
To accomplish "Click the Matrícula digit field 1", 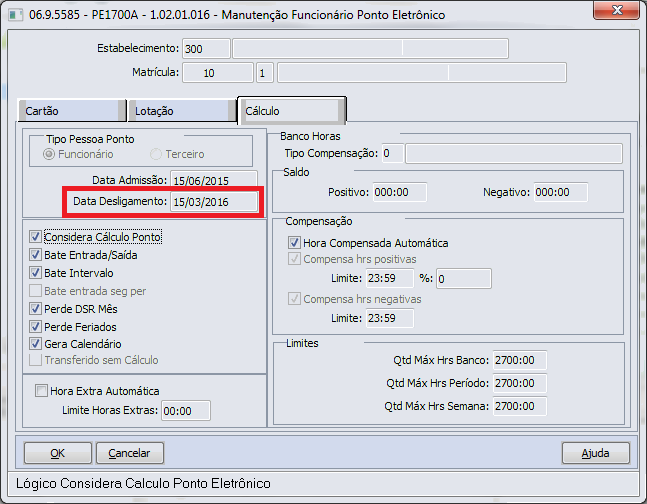I will click(x=264, y=73).
